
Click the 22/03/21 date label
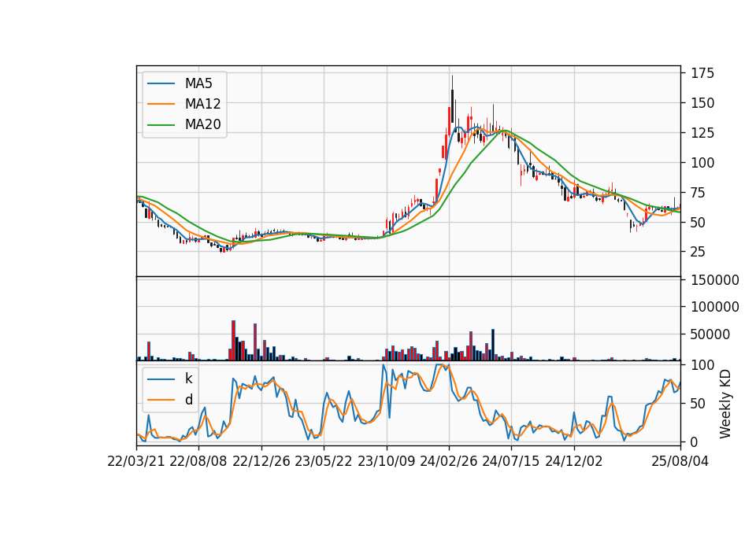(136, 461)
